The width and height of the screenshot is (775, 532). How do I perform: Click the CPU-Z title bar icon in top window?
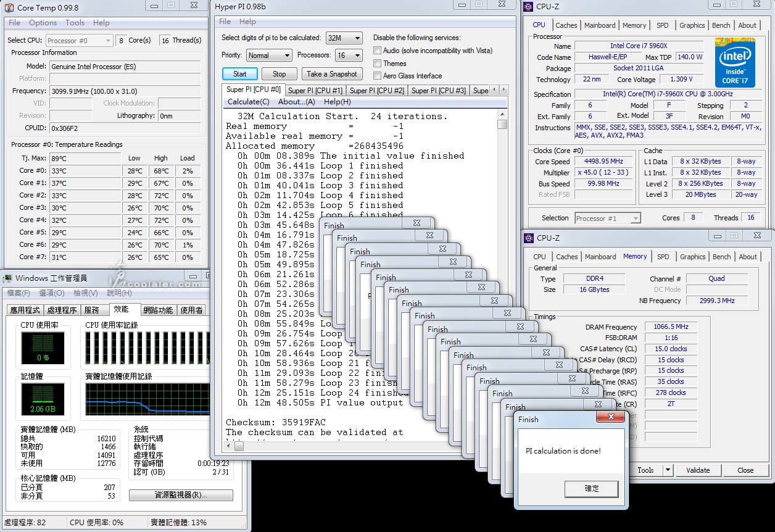click(529, 7)
